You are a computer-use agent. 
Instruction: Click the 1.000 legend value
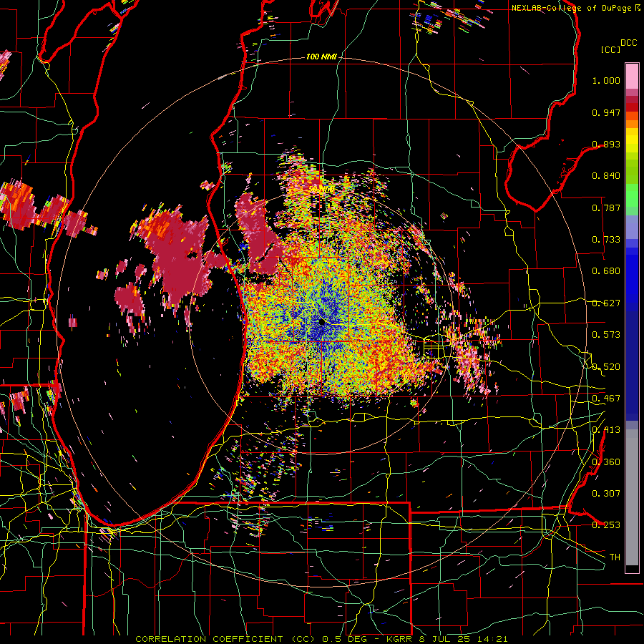click(x=606, y=80)
